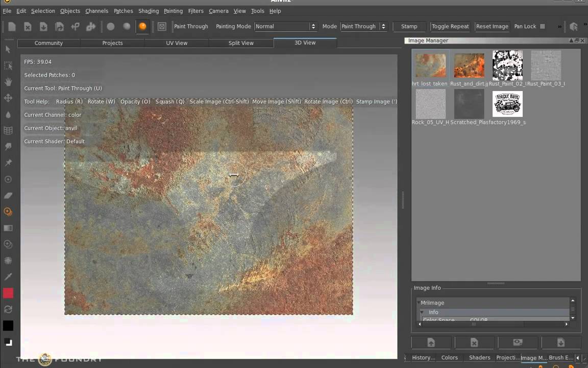Screen dimensions: 588x368
Task: Select the arrow Select tool in left toolbar
Action: (8, 49)
